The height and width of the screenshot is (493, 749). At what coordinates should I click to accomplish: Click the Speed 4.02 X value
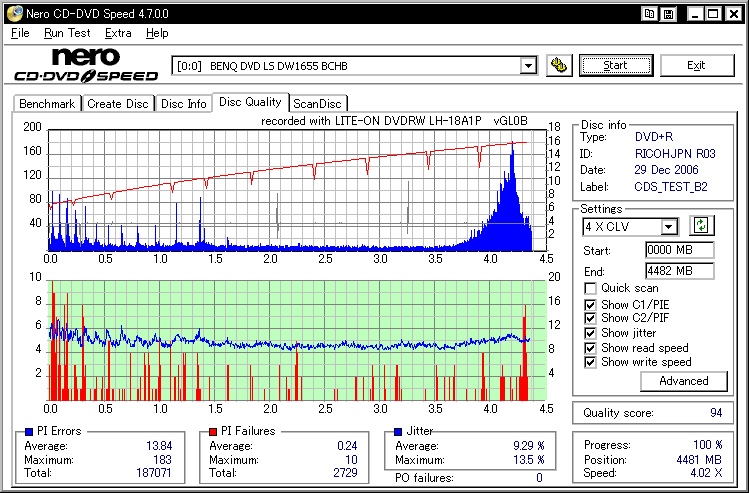click(x=706, y=473)
